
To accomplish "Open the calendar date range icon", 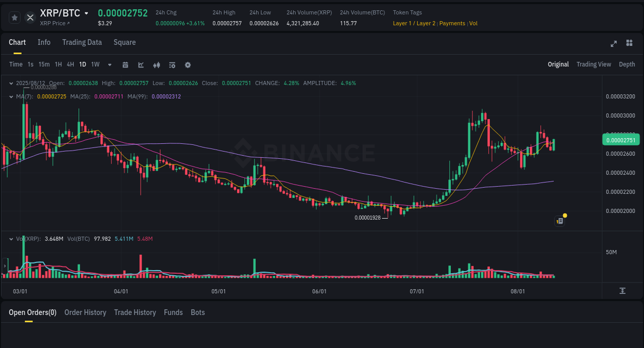I will click(125, 65).
